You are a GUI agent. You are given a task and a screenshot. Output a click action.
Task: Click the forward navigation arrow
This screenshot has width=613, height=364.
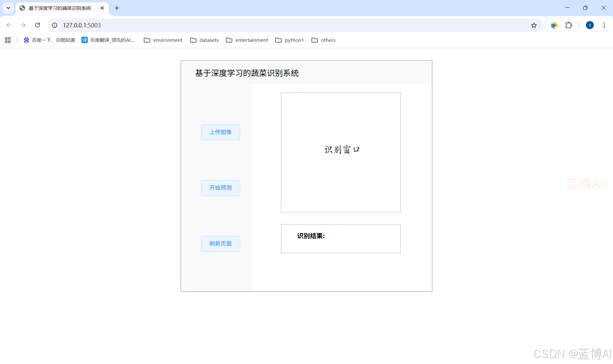point(23,25)
